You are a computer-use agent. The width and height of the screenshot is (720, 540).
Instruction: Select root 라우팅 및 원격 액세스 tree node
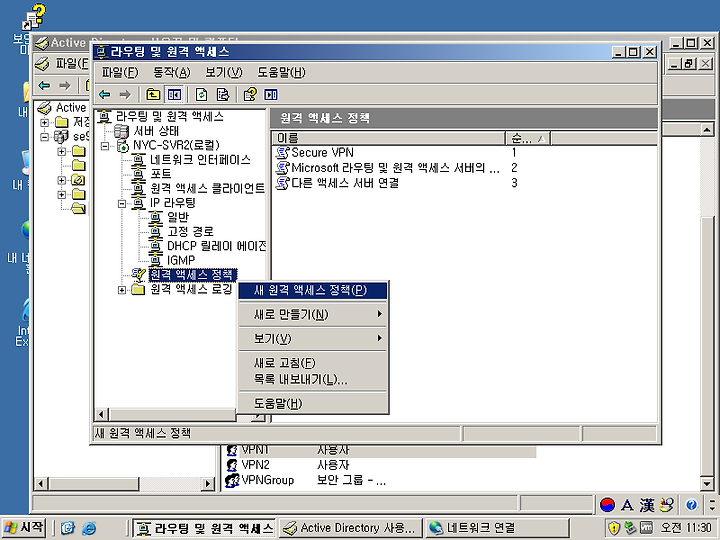pos(170,117)
